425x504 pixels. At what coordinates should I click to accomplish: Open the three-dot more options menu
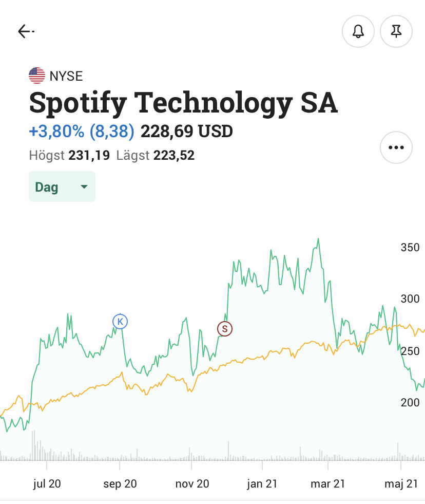(396, 147)
